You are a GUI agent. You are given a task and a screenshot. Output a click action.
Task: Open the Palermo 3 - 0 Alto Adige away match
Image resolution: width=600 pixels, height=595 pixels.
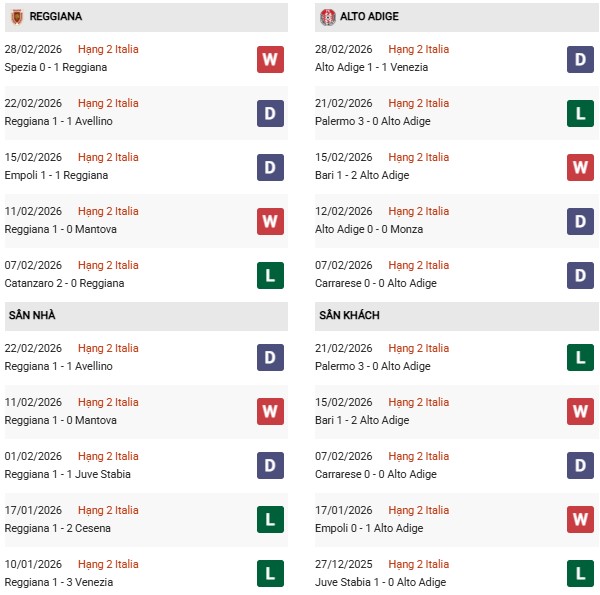click(375, 366)
